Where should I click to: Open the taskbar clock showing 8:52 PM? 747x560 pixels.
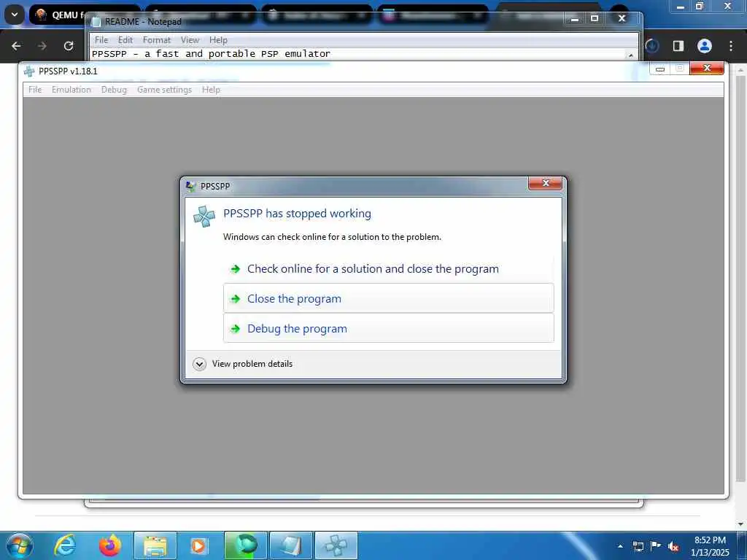(710, 546)
